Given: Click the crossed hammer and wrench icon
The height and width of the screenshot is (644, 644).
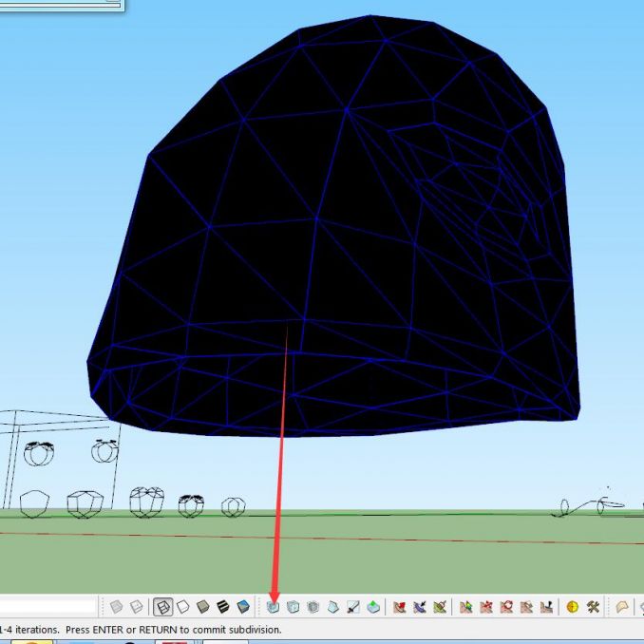Looking at the screenshot, I should point(593,607).
